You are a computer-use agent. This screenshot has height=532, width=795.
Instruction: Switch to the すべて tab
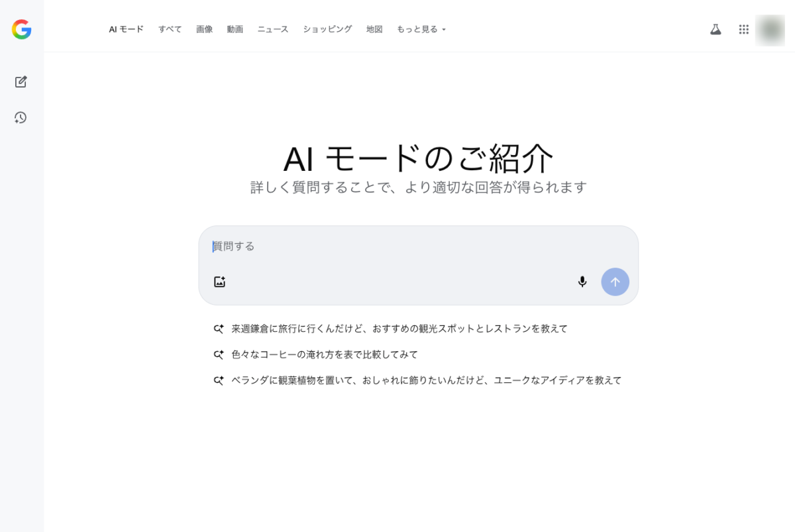point(170,29)
